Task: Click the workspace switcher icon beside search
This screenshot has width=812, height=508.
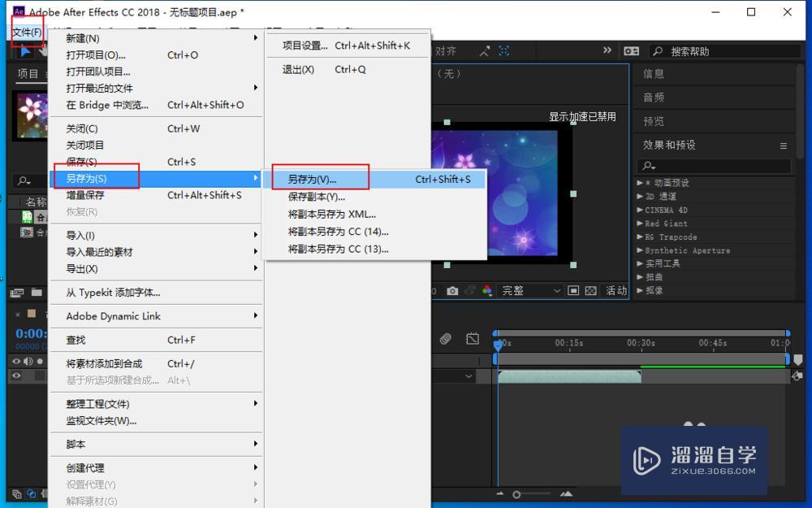Action: (x=631, y=50)
